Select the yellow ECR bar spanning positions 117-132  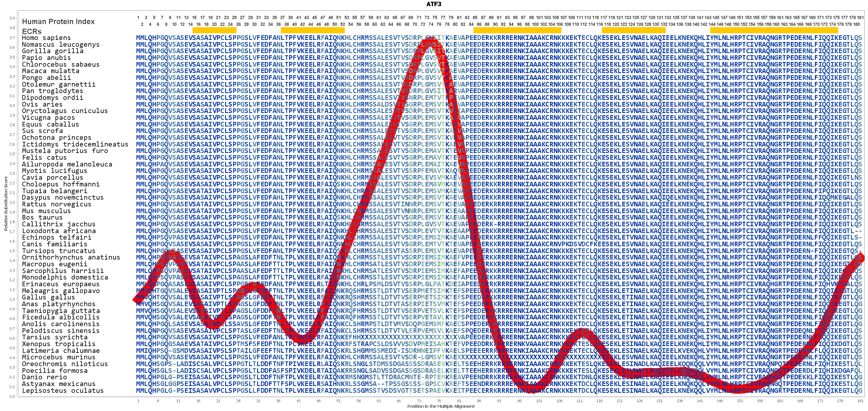[x=633, y=30]
